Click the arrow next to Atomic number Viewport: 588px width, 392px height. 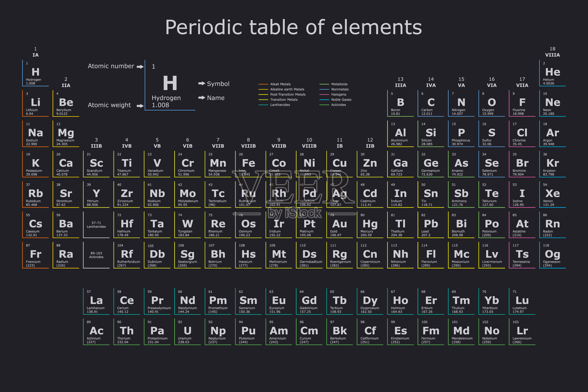point(140,66)
